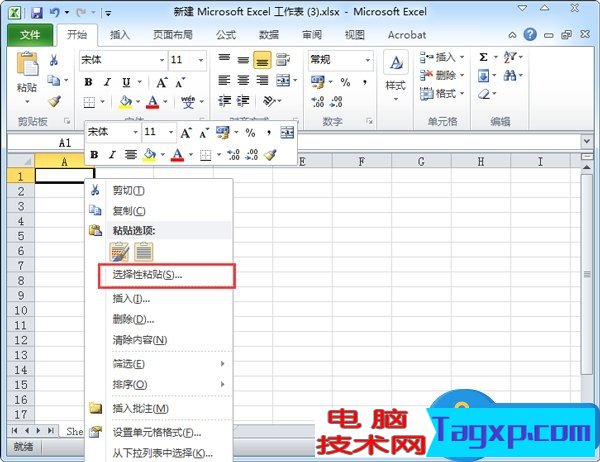Toggle wrap text icon in ribbon
This screenshot has height=462, width=600.
[283, 59]
